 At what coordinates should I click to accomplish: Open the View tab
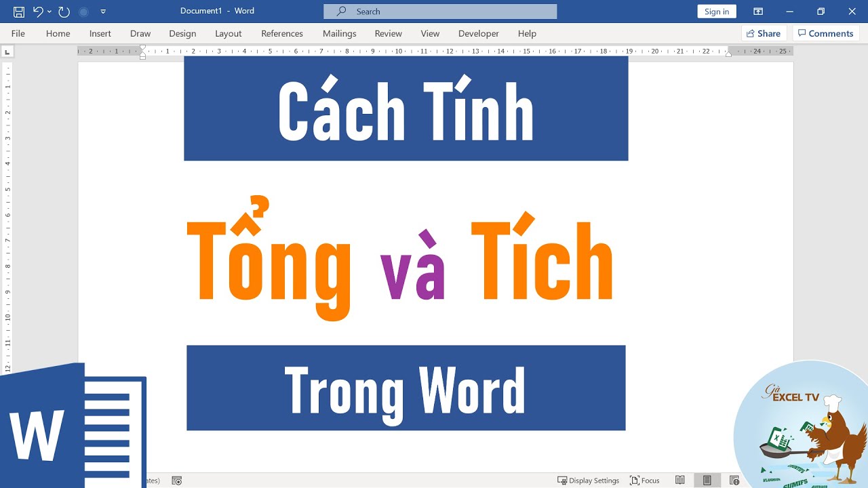pos(430,33)
